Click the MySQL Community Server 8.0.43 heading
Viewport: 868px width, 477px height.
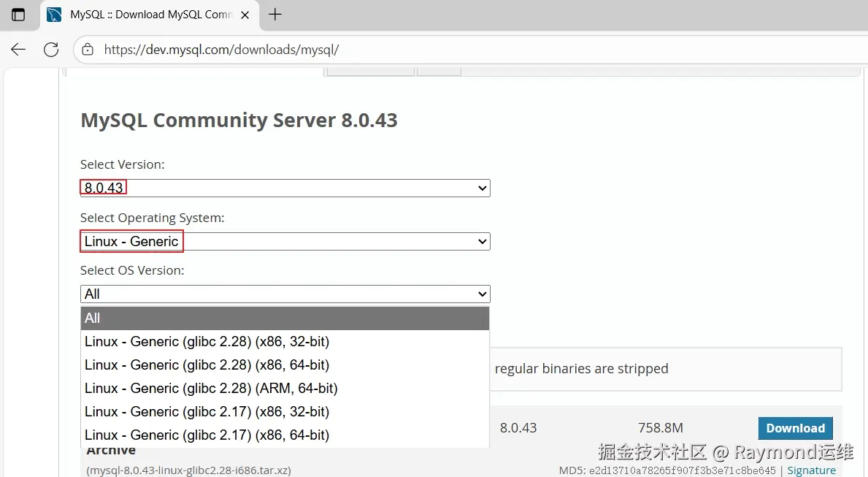pos(239,121)
